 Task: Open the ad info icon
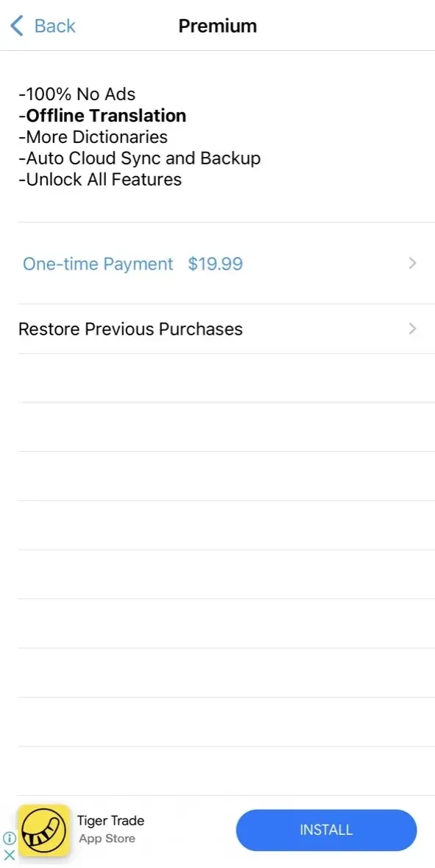click(x=9, y=839)
